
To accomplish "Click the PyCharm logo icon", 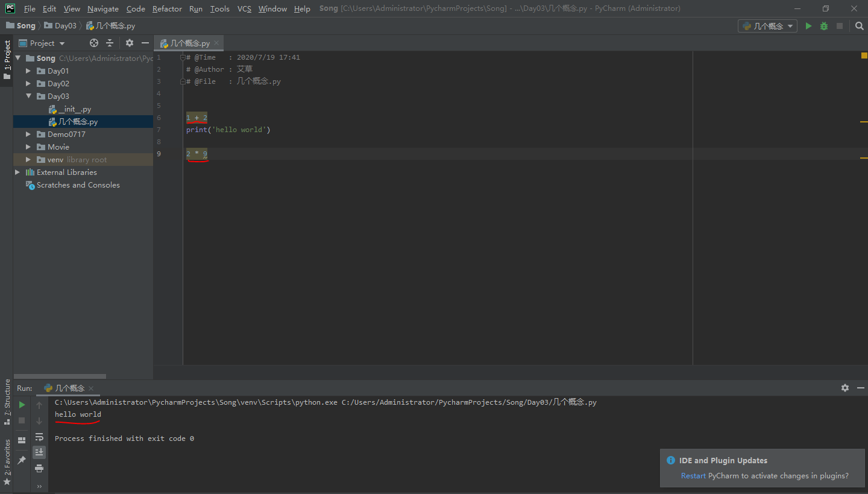I will tap(10, 8).
